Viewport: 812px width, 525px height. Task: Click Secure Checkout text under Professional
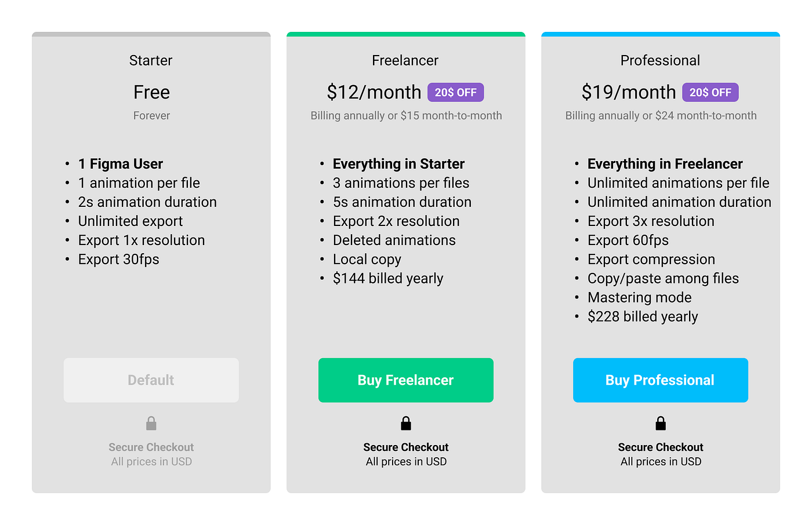[661, 447]
